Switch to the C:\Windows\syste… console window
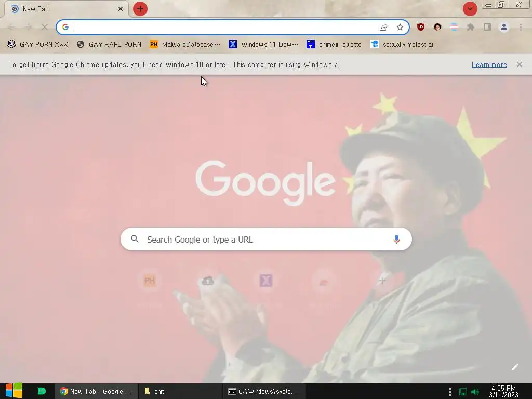Image resolution: width=532 pixels, height=399 pixels. click(x=264, y=391)
